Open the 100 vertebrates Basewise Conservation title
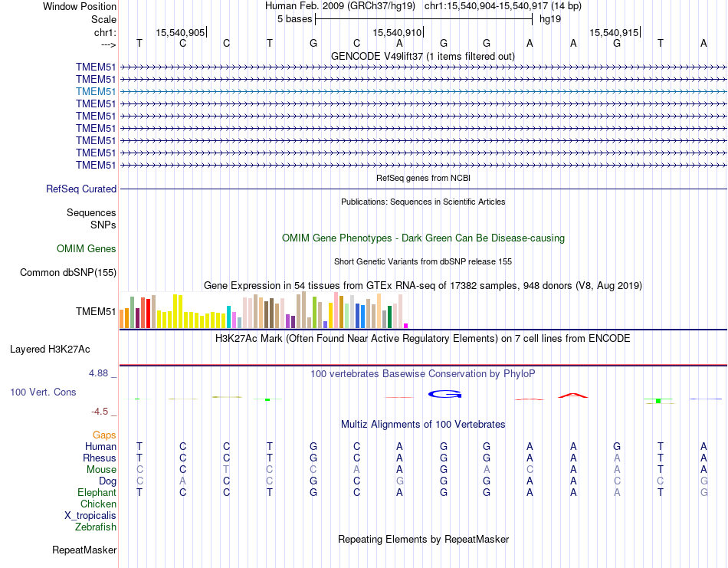 click(x=422, y=373)
